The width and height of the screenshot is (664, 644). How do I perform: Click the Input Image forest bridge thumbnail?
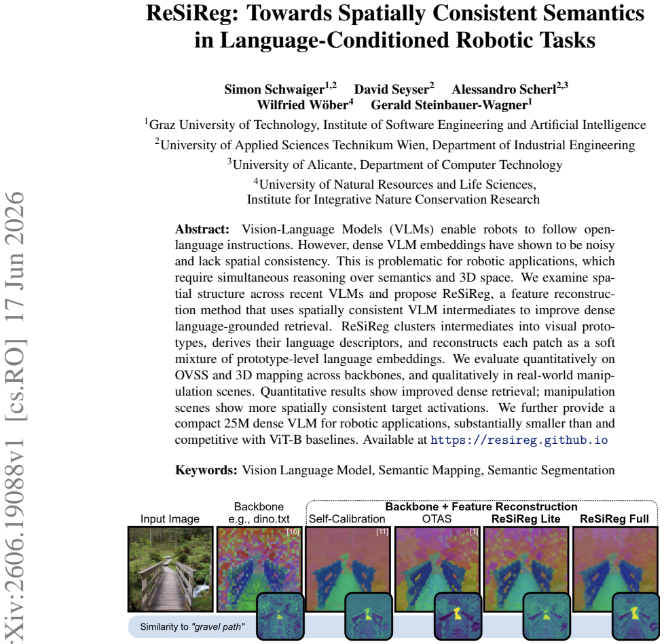pyautogui.click(x=170, y=569)
